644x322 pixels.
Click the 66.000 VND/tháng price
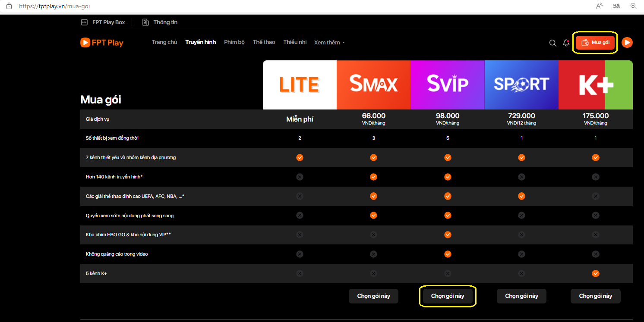[373, 119]
